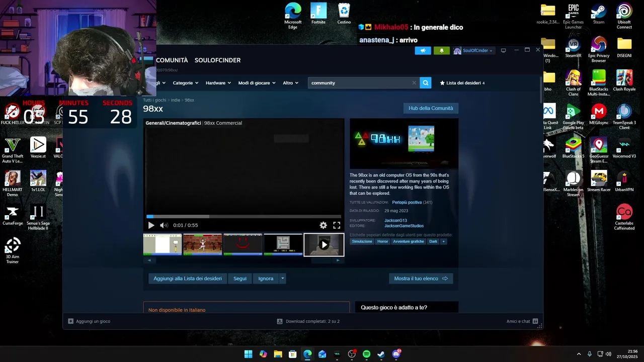Open the Perlopiù positiva reviews link

pyautogui.click(x=407, y=202)
